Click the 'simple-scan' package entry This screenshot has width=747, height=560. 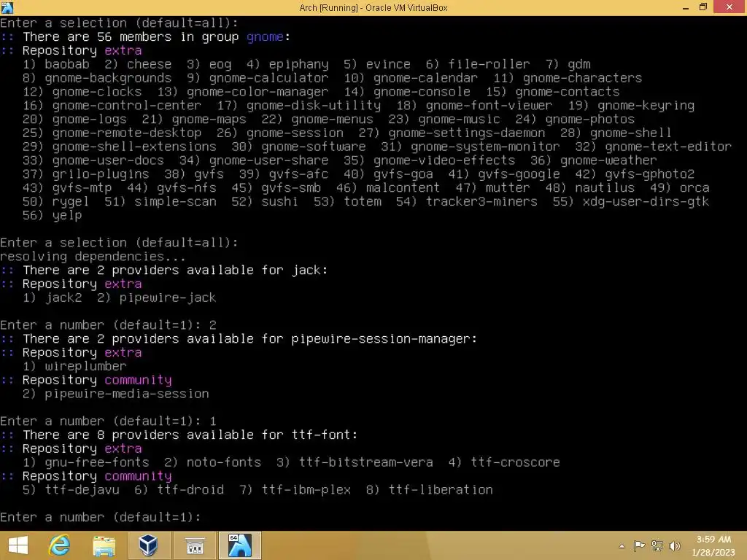pyautogui.click(x=175, y=202)
